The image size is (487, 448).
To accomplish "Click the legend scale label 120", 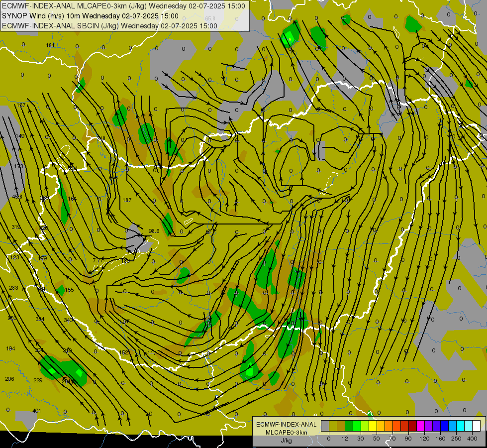I will 424,439.
